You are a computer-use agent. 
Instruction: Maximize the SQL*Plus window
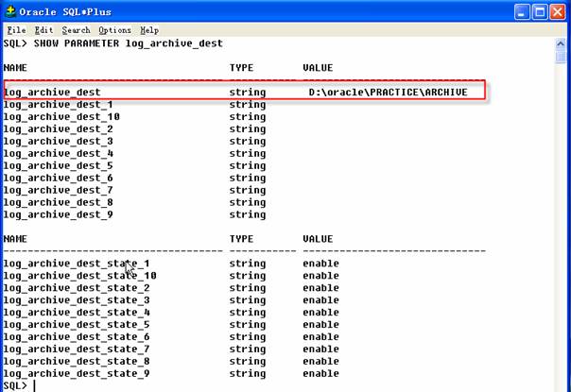(540, 12)
